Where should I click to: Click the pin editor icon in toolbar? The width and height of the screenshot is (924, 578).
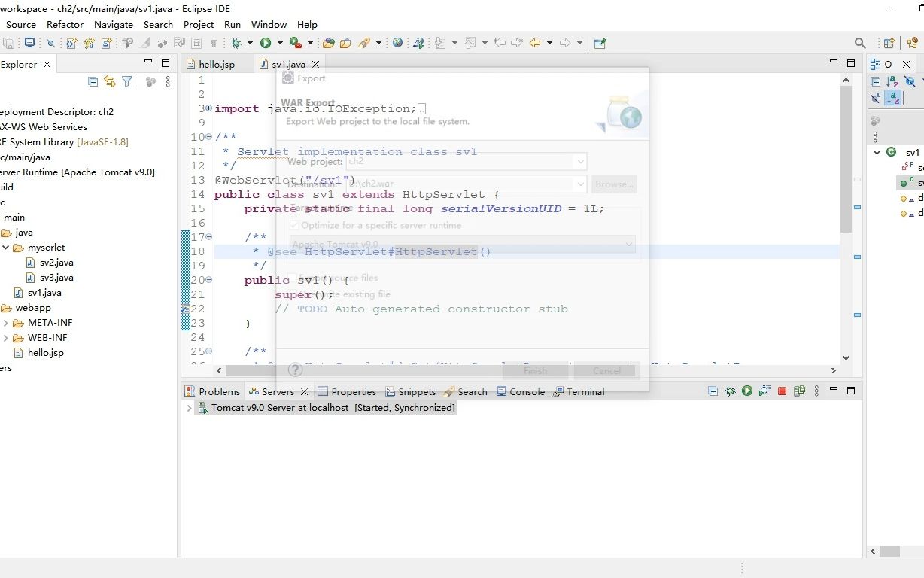pos(600,44)
